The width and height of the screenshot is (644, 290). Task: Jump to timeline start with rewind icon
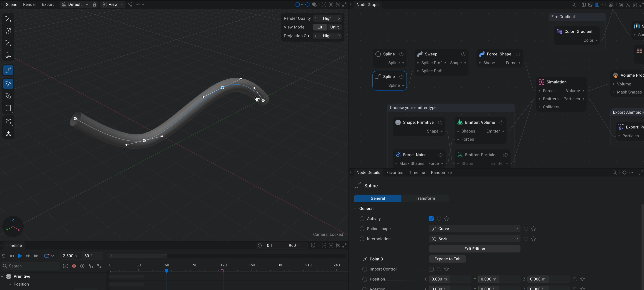pos(4,256)
